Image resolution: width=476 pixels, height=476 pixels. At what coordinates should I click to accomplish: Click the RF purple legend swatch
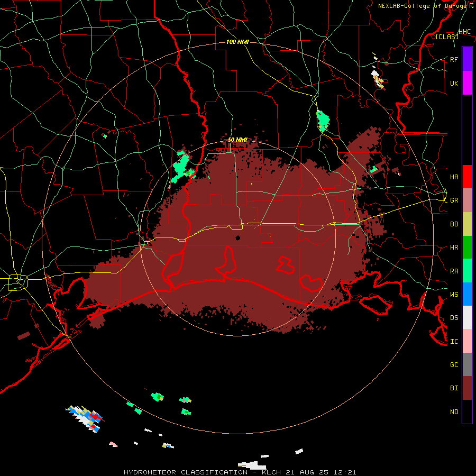click(467, 59)
